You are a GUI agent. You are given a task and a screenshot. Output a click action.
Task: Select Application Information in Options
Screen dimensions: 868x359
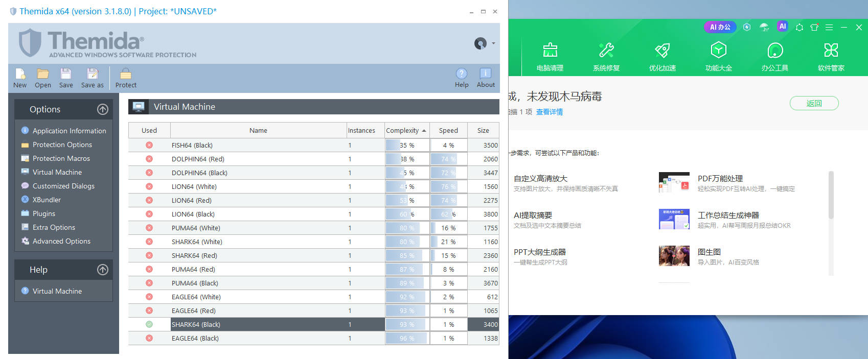pos(70,131)
